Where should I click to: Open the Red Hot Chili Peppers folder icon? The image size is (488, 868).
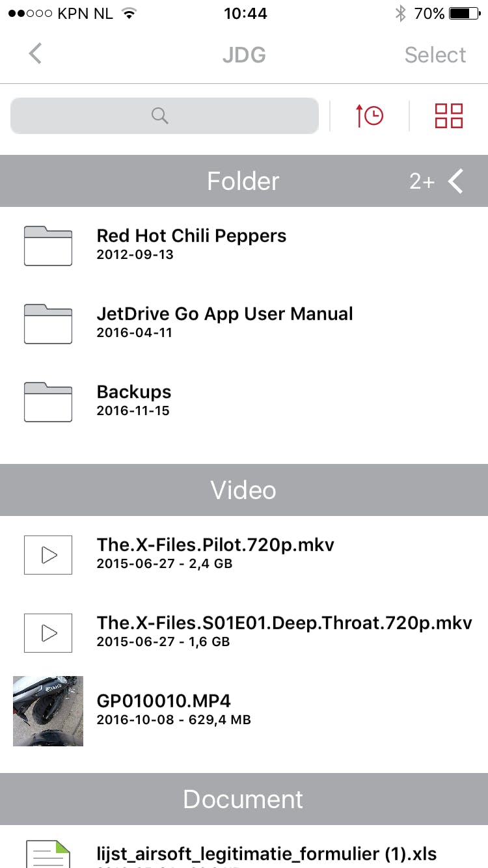[48, 245]
